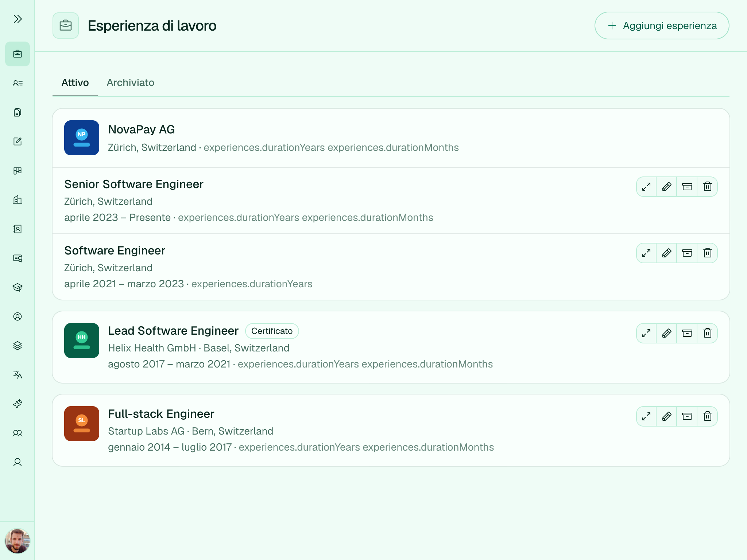This screenshot has width=747, height=560.
Task: Archive the Software Engineer entry
Action: pos(687,253)
